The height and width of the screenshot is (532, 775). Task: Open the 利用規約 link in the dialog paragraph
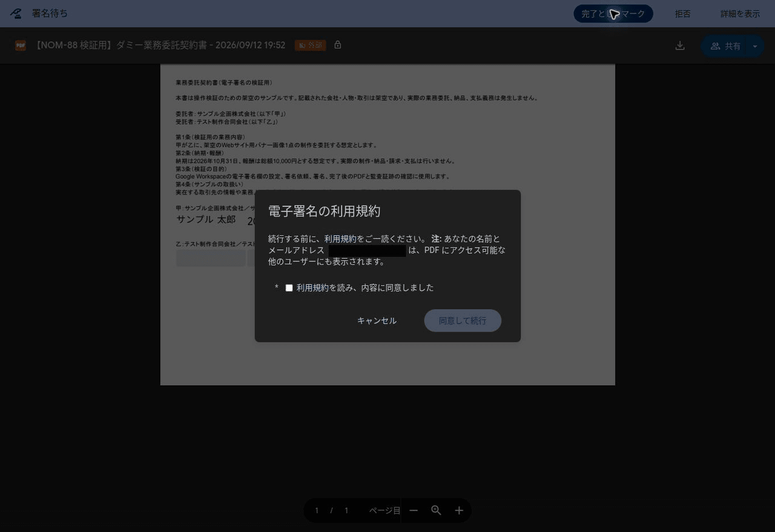point(340,238)
